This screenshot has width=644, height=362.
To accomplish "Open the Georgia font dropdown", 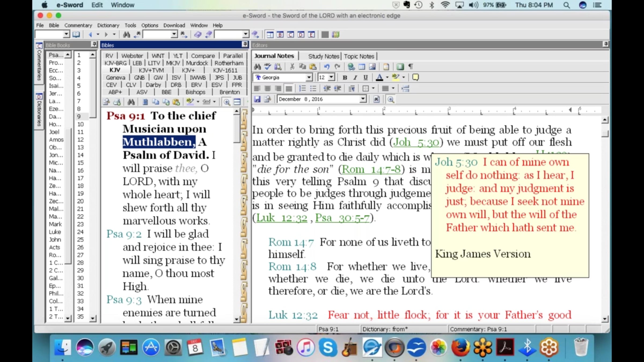I will point(309,77).
